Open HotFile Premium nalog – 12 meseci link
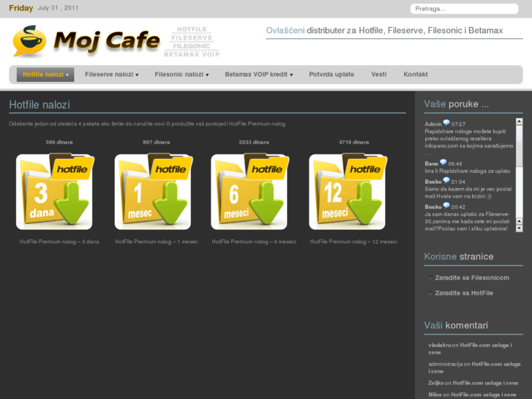This screenshot has height=399, width=532. coord(353,242)
